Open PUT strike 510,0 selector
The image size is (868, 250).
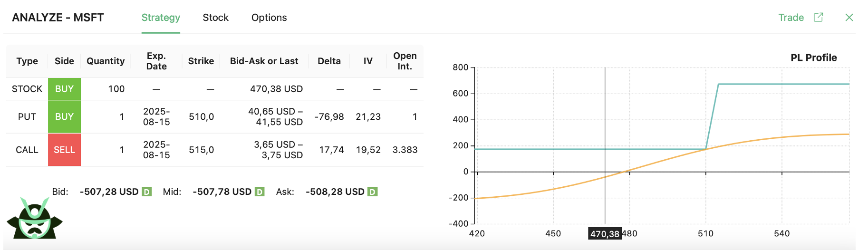tap(201, 116)
